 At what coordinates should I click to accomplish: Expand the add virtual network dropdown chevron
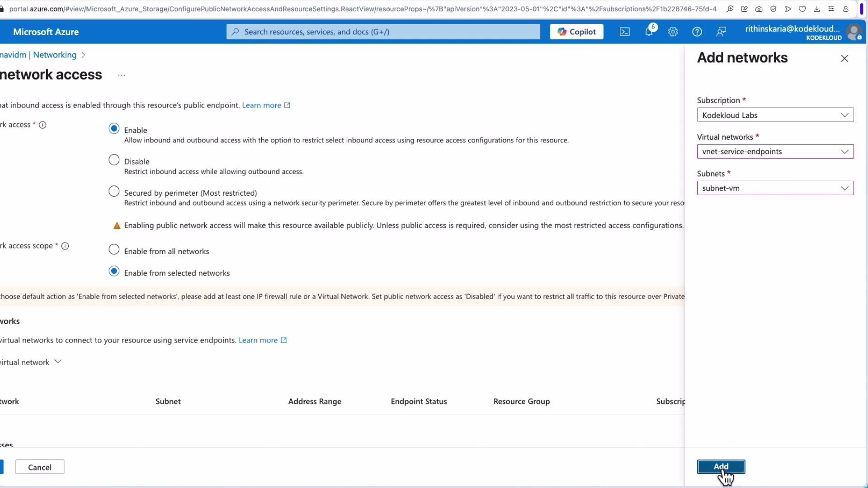[58, 362]
